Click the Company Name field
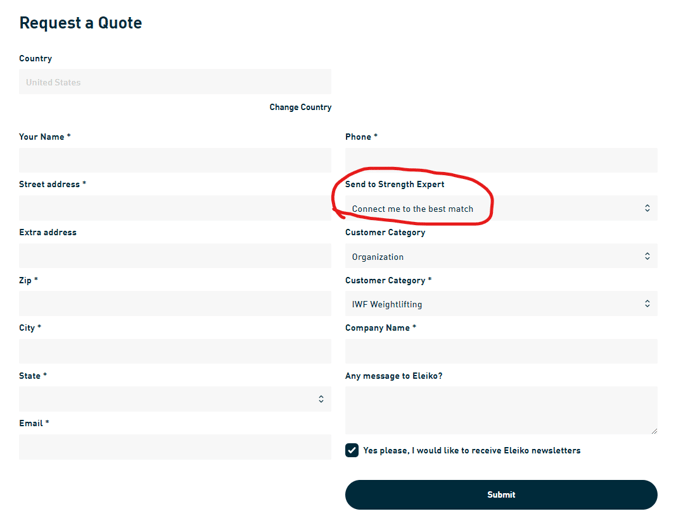The height and width of the screenshot is (528, 688). 501,351
